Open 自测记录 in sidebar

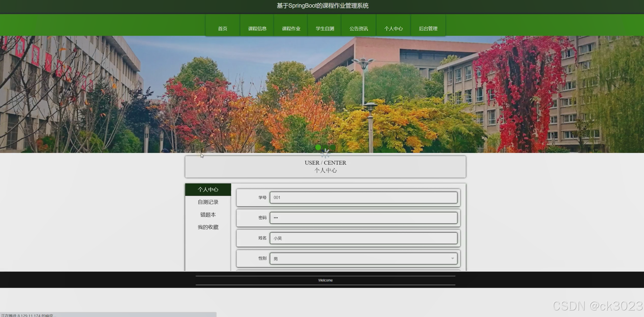208,202
